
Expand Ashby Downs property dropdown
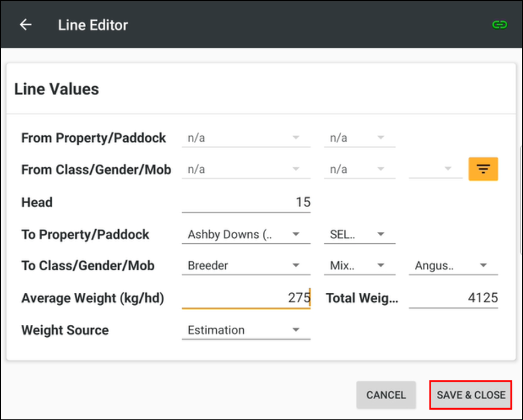click(x=245, y=235)
